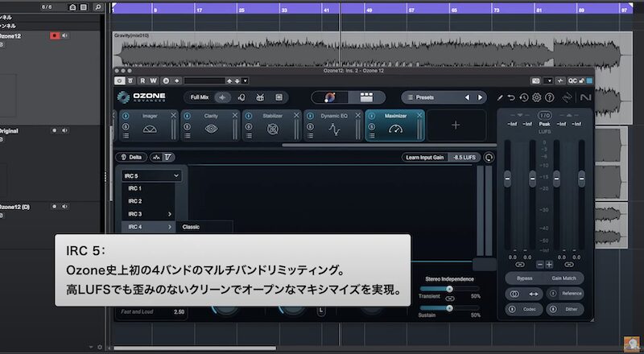Screen dimensions: 644x354
Task: Remove the Stabilizer module with its X
Action: (296, 116)
